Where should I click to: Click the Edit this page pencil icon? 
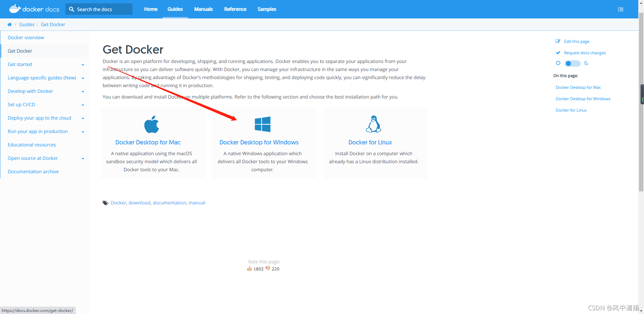558,41
